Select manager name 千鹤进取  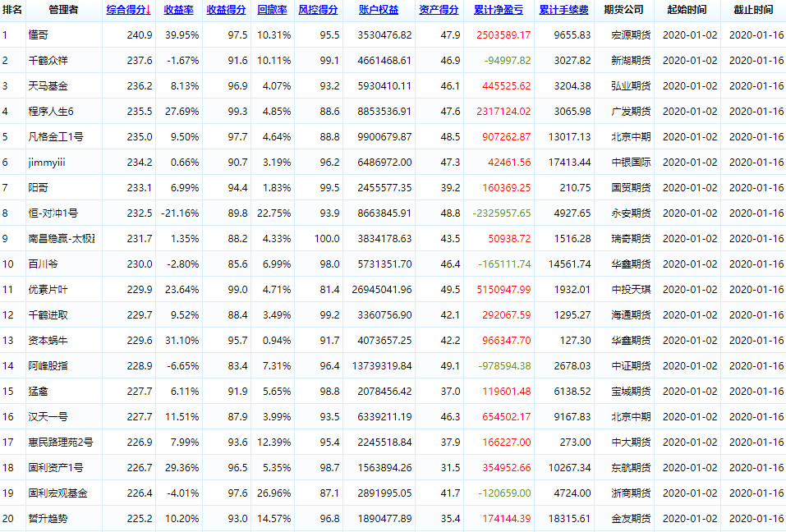[x=48, y=315]
